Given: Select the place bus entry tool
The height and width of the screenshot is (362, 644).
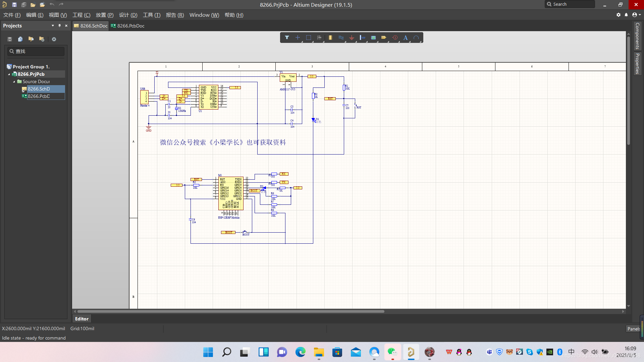Looking at the screenshot, I should pyautogui.click(x=363, y=38).
